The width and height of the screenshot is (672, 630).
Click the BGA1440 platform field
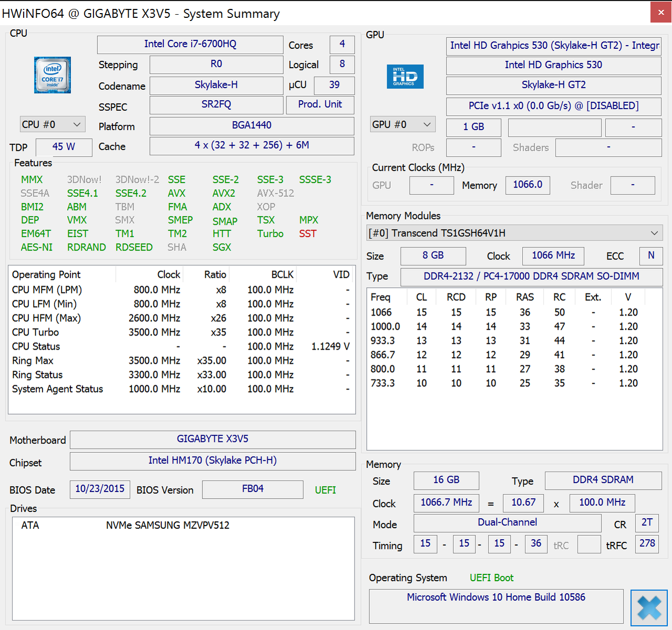click(252, 125)
